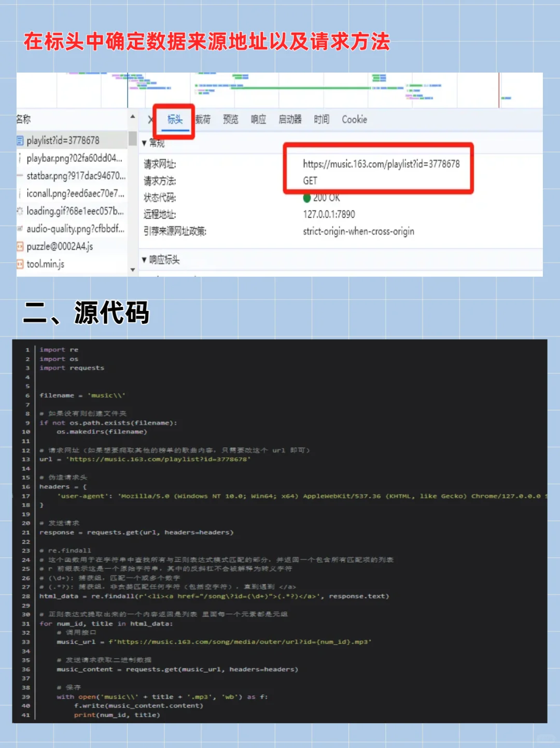
Task: Open the Cookie tab
Action: pos(354,119)
